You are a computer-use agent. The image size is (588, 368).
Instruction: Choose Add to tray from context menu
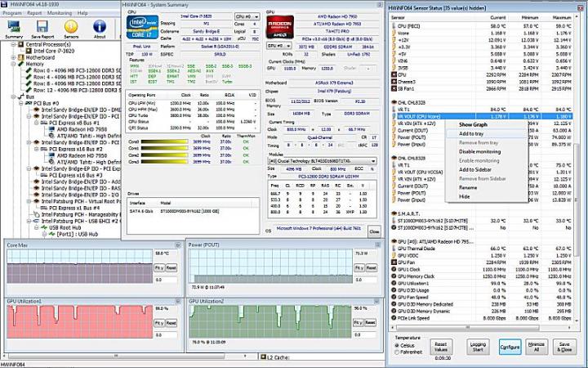(x=471, y=133)
